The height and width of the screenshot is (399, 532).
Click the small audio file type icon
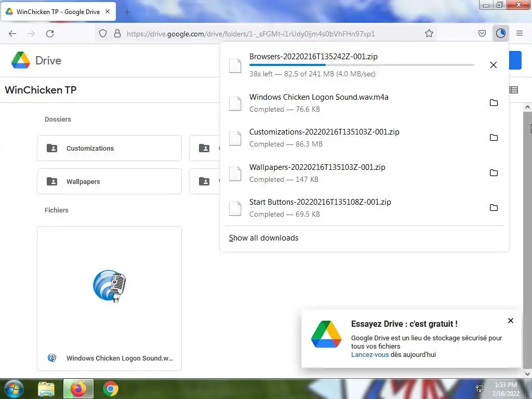pos(52,357)
